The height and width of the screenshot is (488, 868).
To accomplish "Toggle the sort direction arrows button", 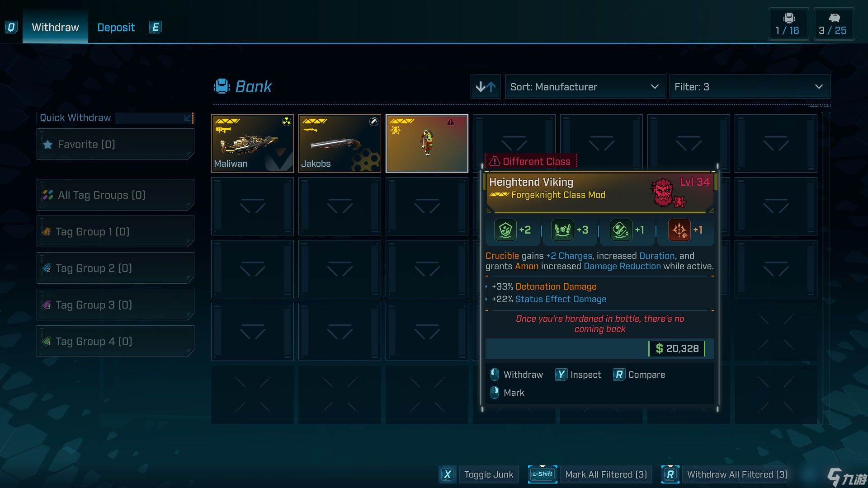I will tap(485, 87).
